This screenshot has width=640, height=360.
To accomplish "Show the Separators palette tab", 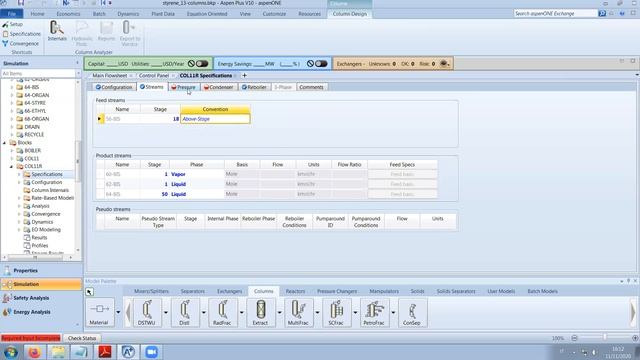I will (193, 291).
